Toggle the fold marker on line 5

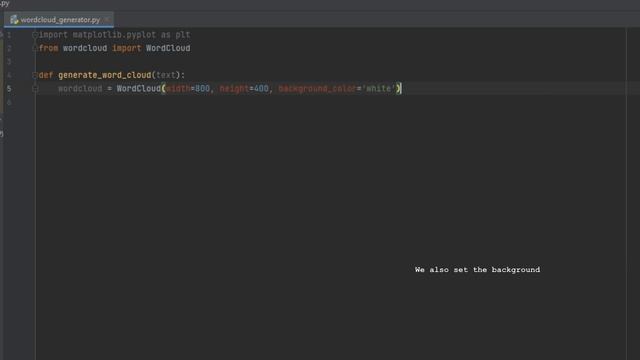(x=35, y=89)
